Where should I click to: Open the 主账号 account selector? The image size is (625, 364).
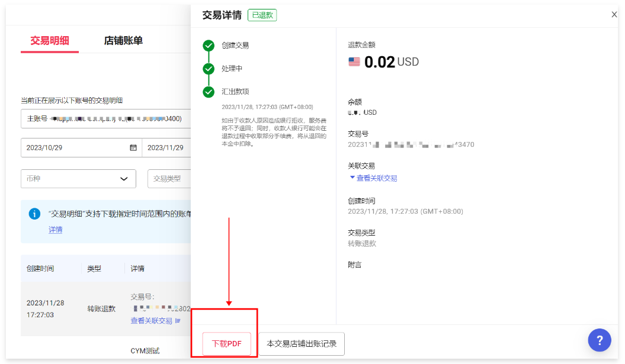click(105, 118)
